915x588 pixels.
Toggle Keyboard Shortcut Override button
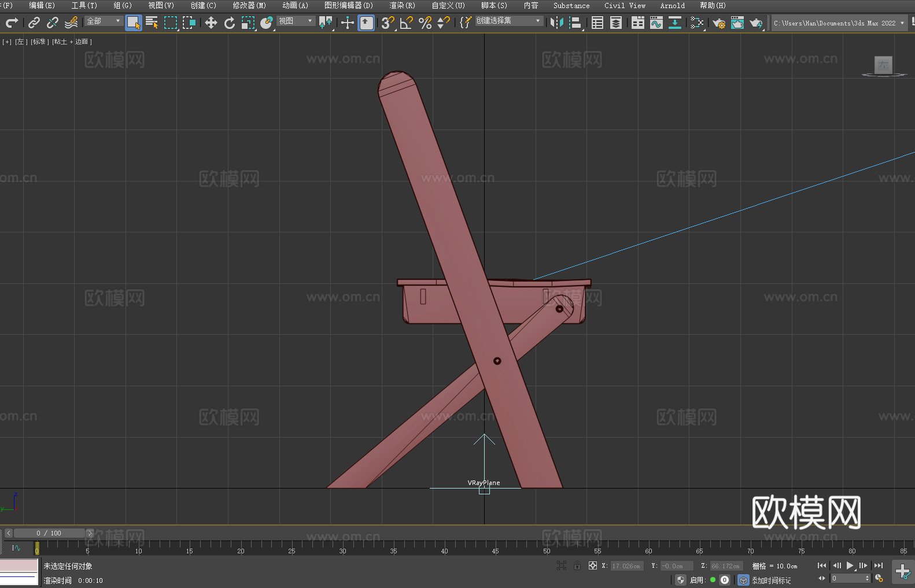pos(366,23)
